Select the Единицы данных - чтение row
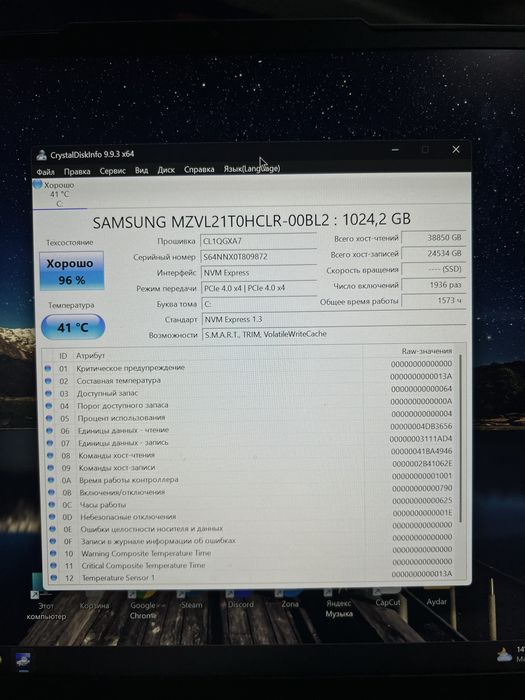This screenshot has width=525, height=700. pyautogui.click(x=249, y=430)
